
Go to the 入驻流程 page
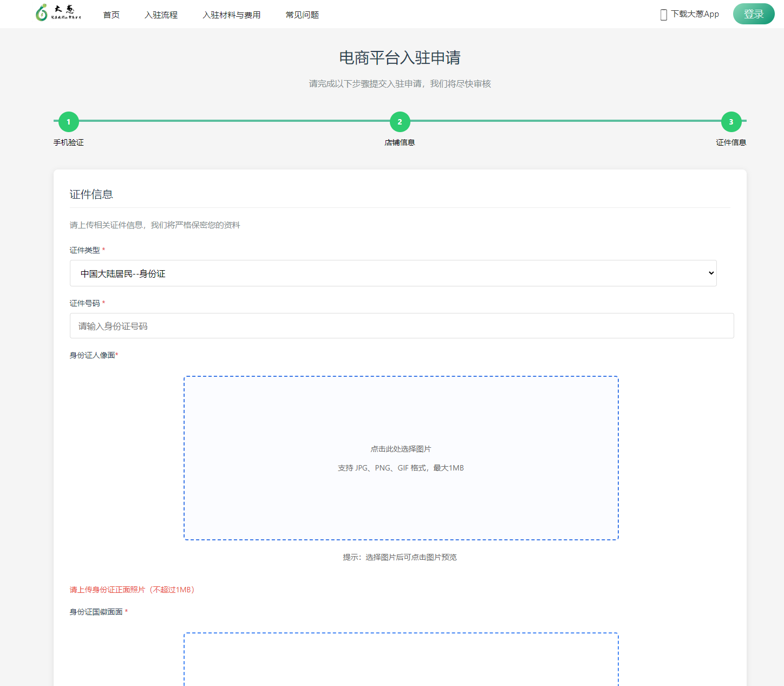pyautogui.click(x=161, y=15)
